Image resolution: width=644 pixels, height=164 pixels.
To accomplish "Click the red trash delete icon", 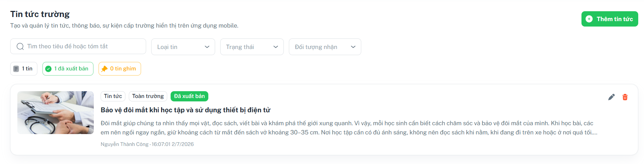I will (x=625, y=97).
